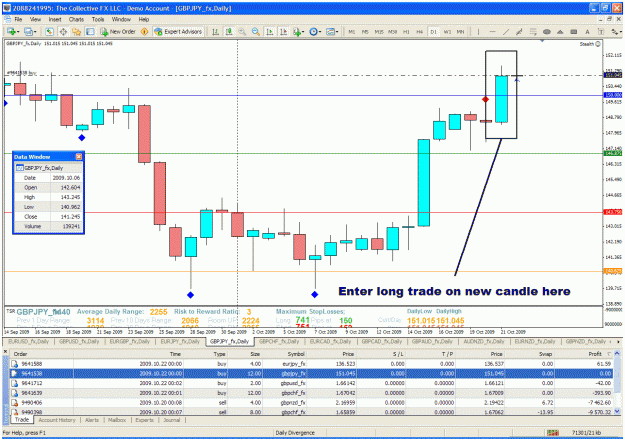
Task: Open the Insert menu
Action: click(55, 19)
